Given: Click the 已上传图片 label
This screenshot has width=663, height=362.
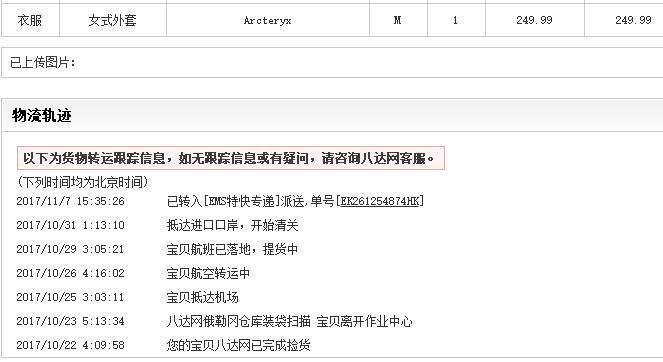Looking at the screenshot, I should click(x=43, y=63).
